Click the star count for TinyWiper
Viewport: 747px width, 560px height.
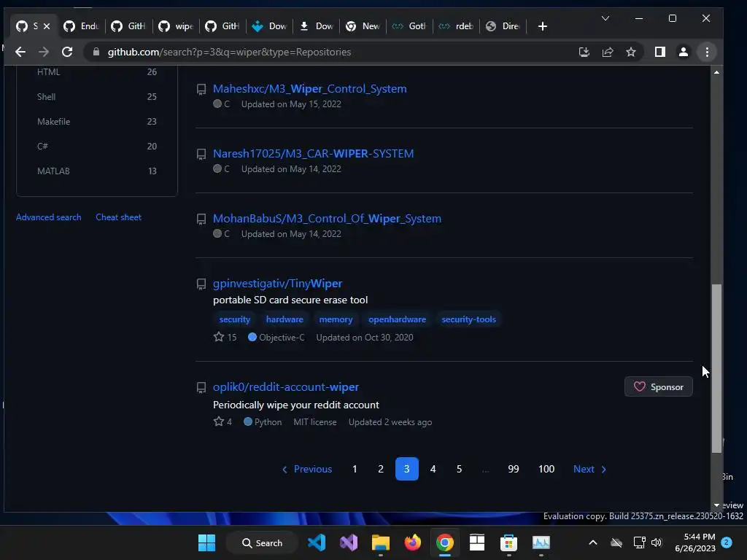pyautogui.click(x=225, y=337)
